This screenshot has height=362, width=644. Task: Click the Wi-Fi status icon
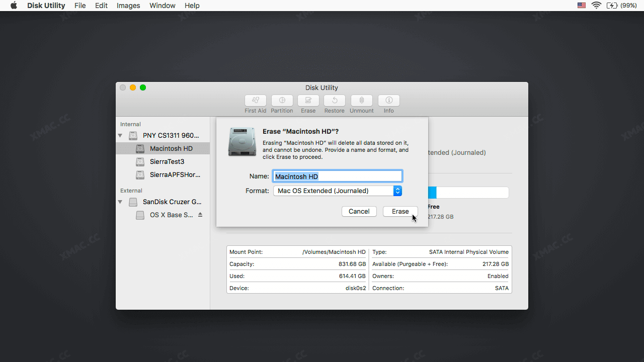(x=596, y=6)
